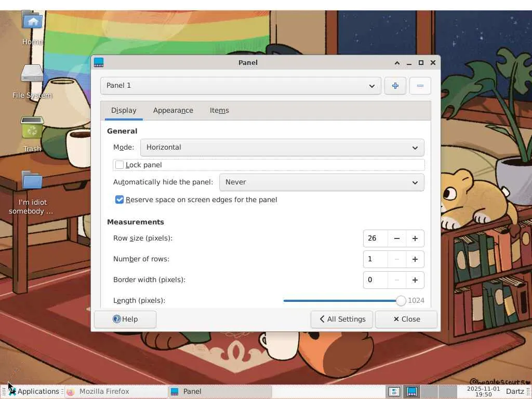
Task: Click the Number of rows value field
Action: click(x=375, y=259)
